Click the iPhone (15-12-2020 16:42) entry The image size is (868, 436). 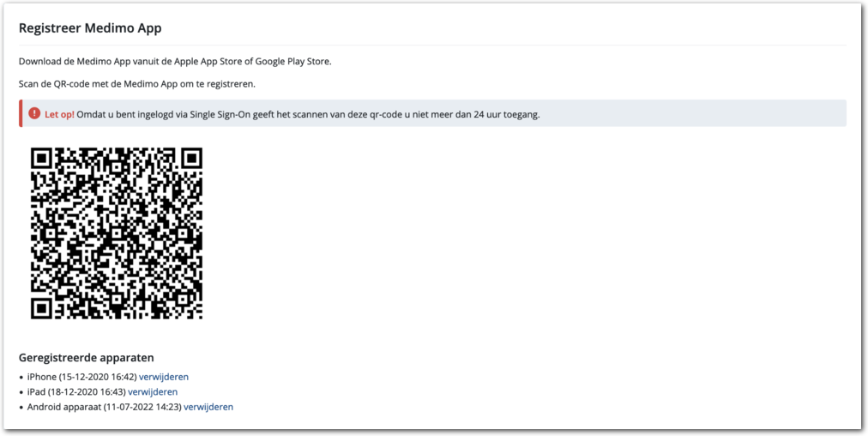coord(81,377)
